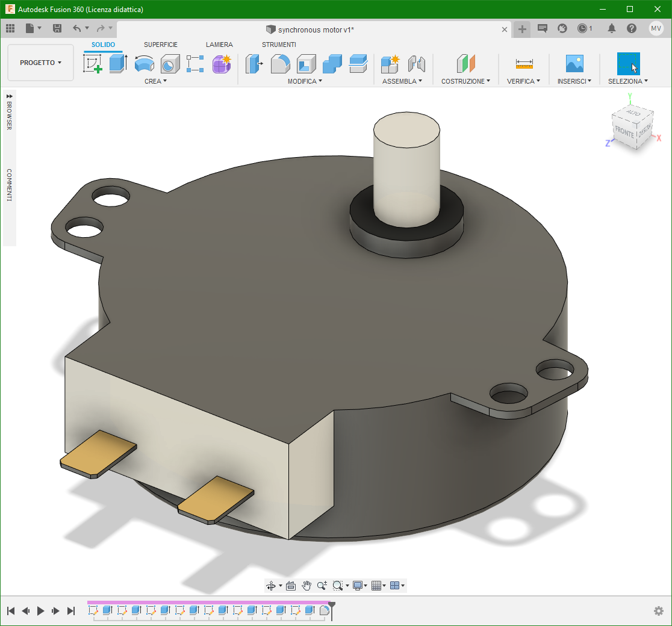Open the display settings dropdown arrow
672x626 pixels.
pos(366,585)
